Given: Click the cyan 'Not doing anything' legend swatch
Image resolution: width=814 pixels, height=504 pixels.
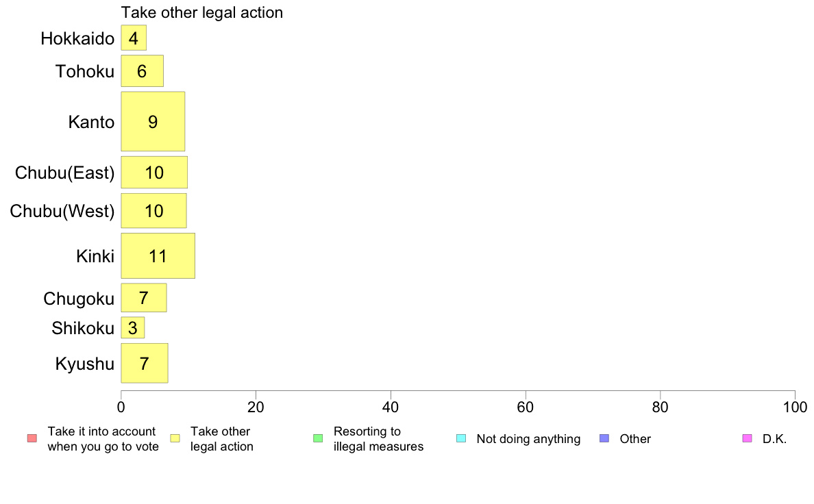Looking at the screenshot, I should pos(461,438).
